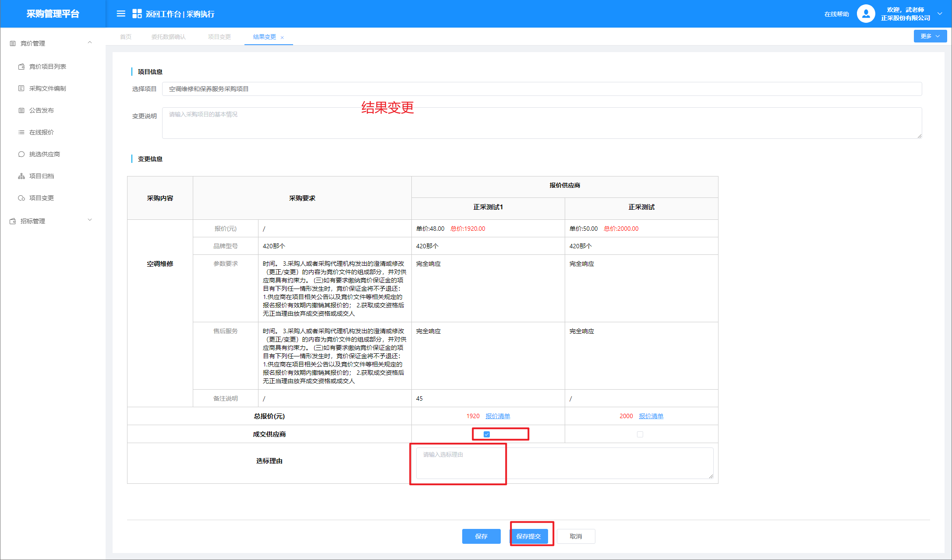Image resolution: width=952 pixels, height=560 pixels.
Task: Expand the user account dropdown arrow
Action: [940, 14]
